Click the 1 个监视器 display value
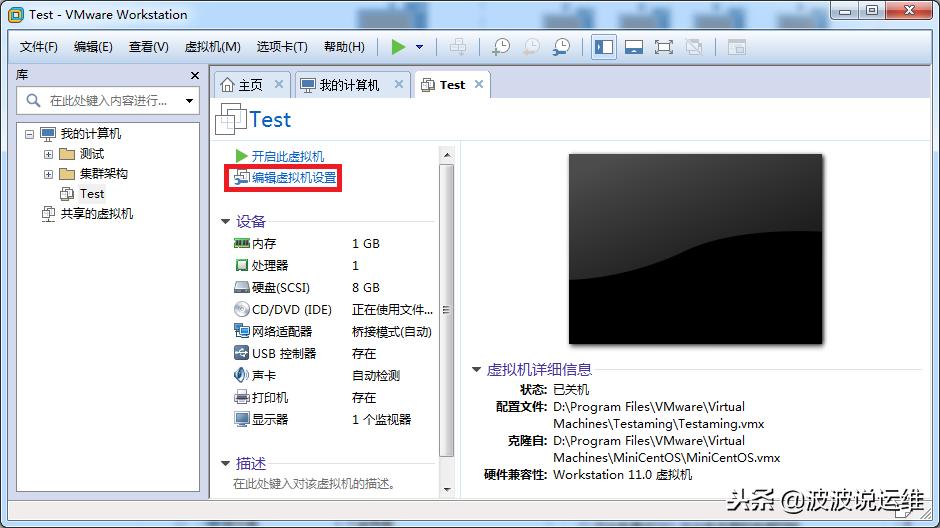The image size is (940, 528). pos(381,420)
